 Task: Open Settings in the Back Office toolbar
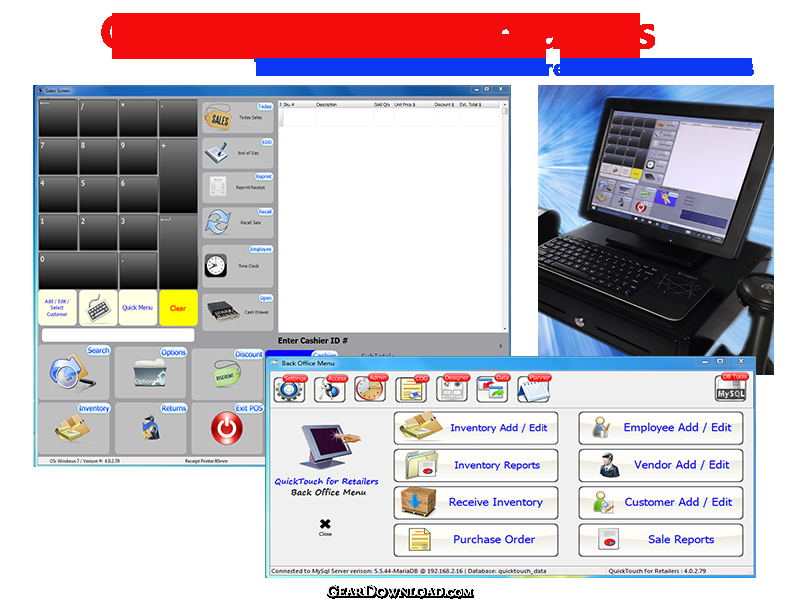coord(290,389)
